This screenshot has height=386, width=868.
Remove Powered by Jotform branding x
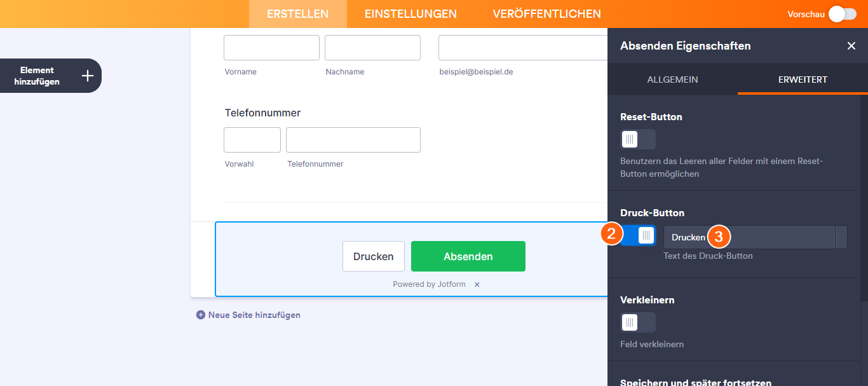tap(477, 284)
